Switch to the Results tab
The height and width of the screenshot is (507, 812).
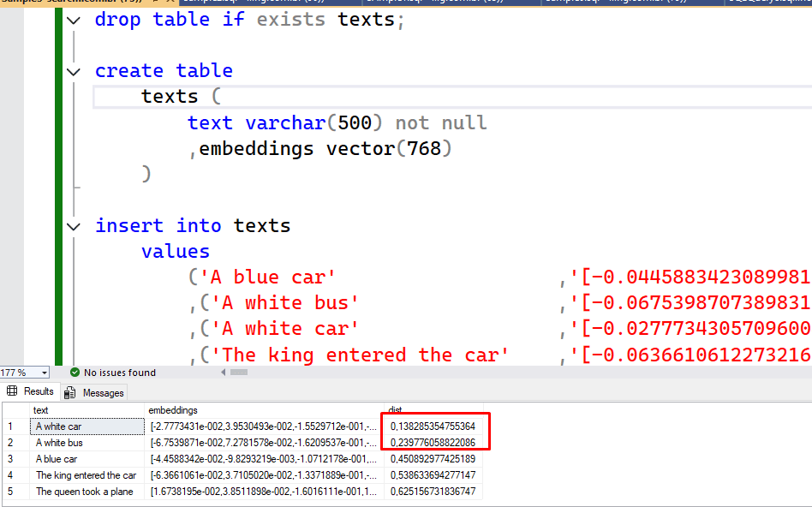pyautogui.click(x=30, y=391)
